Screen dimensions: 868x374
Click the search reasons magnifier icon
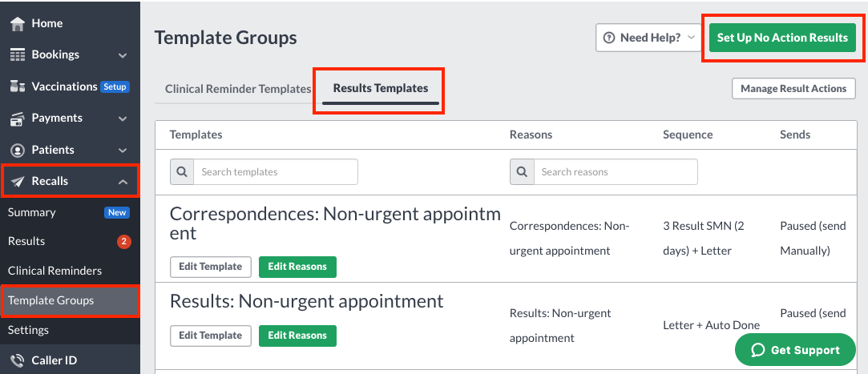[522, 172]
